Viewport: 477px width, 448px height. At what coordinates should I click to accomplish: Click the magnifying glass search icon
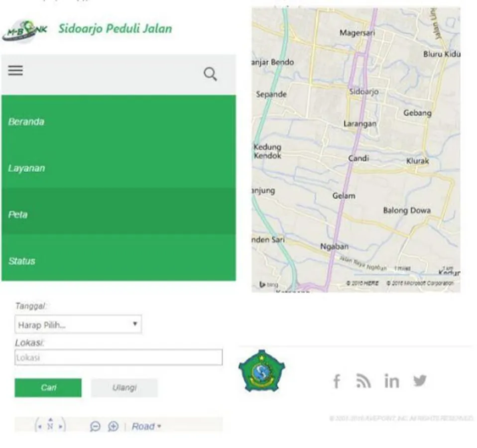(x=210, y=74)
